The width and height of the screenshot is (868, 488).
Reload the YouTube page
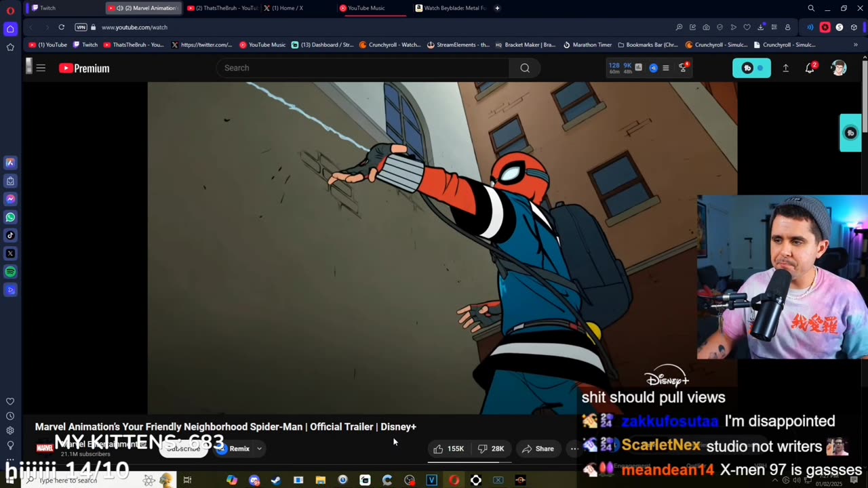[x=61, y=27]
